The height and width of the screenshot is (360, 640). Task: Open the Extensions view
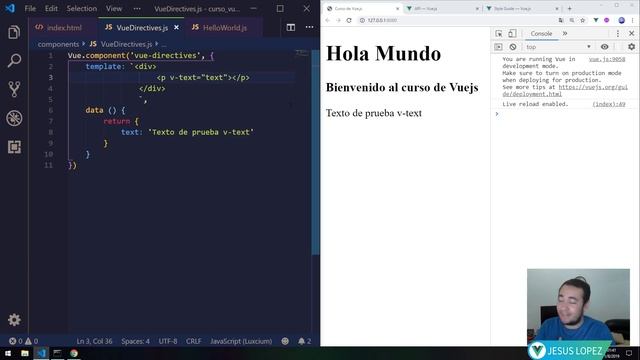(x=14, y=147)
